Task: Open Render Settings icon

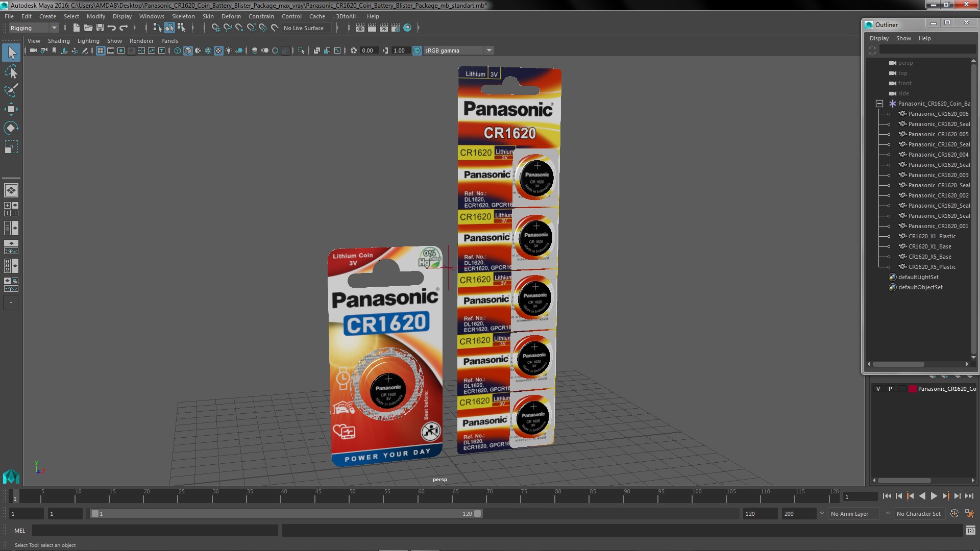Action: [x=396, y=28]
